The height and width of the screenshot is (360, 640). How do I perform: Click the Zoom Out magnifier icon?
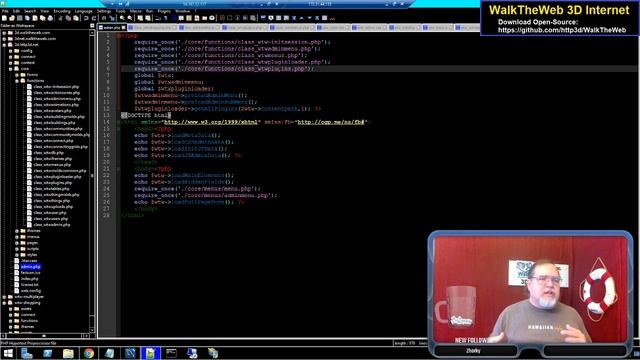point(130,18)
